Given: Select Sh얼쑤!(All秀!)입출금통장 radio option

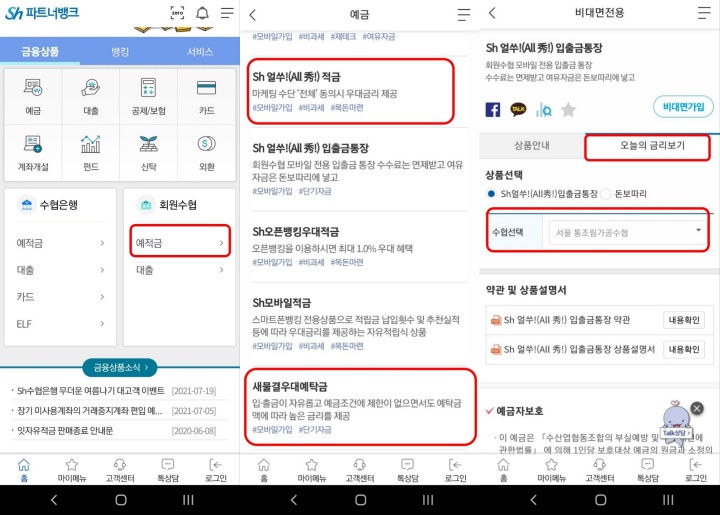Looking at the screenshot, I should (x=491, y=194).
